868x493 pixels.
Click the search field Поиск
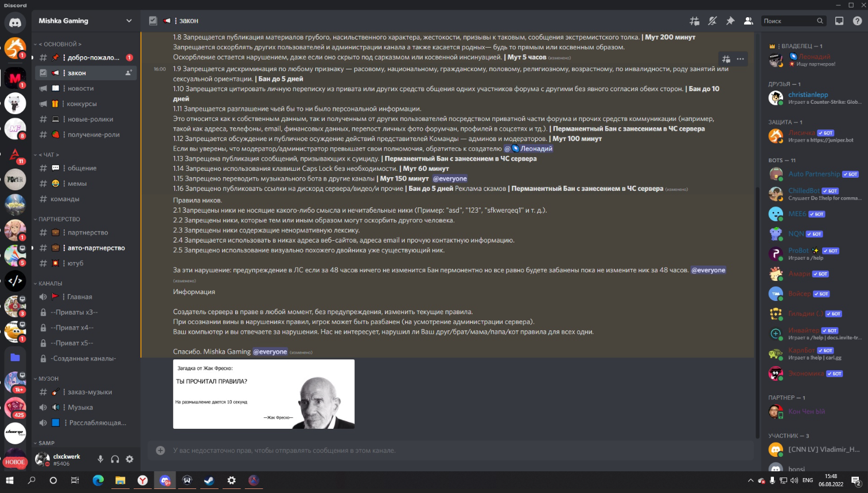coord(794,21)
